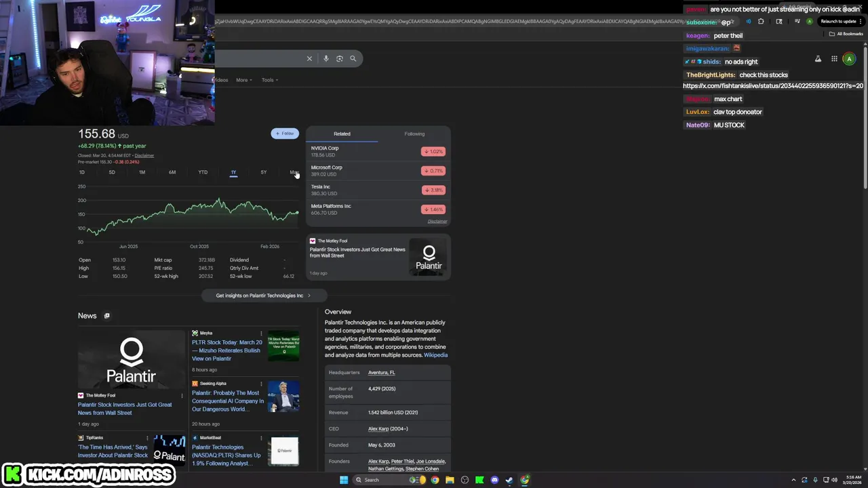Start a voice search with the microphone
This screenshot has width=868, height=488.
click(x=326, y=58)
